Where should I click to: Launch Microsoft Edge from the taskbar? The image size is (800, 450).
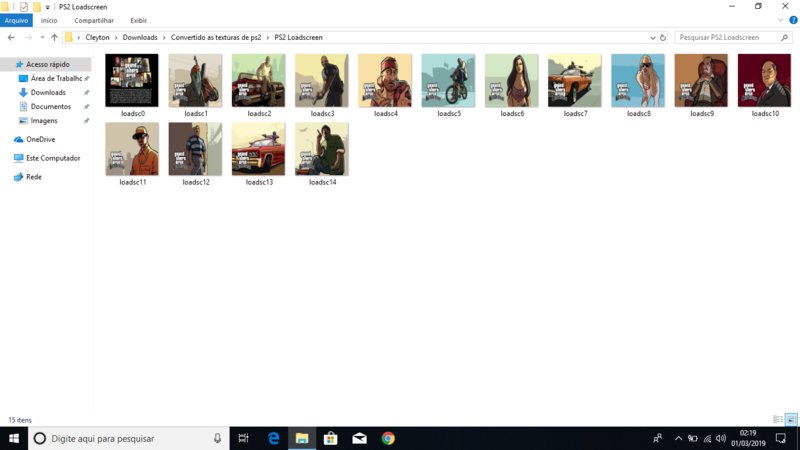pyautogui.click(x=273, y=438)
